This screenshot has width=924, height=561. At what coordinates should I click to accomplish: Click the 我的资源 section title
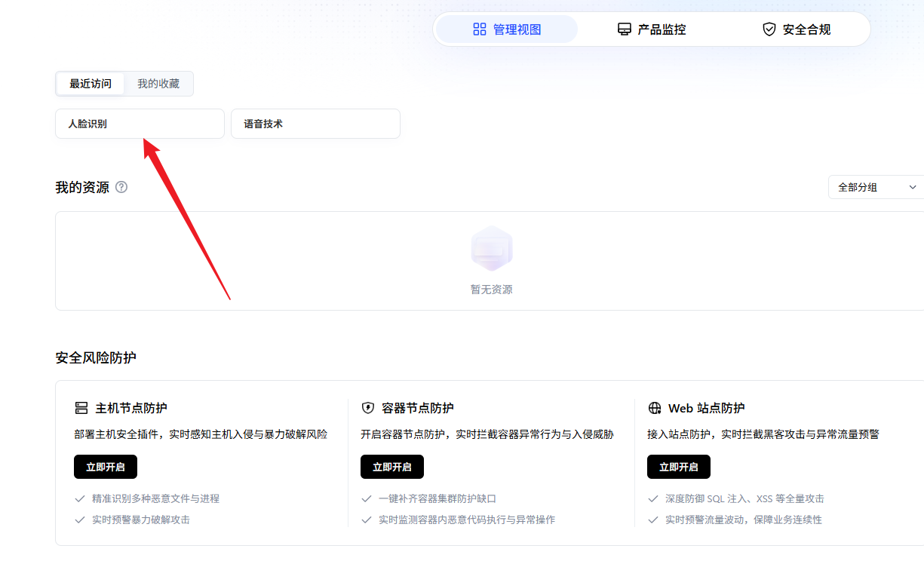82,187
